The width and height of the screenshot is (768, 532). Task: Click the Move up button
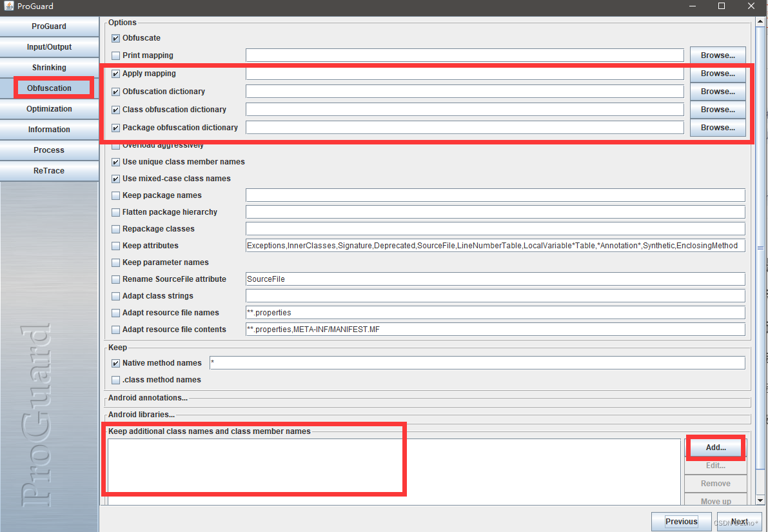(716, 500)
